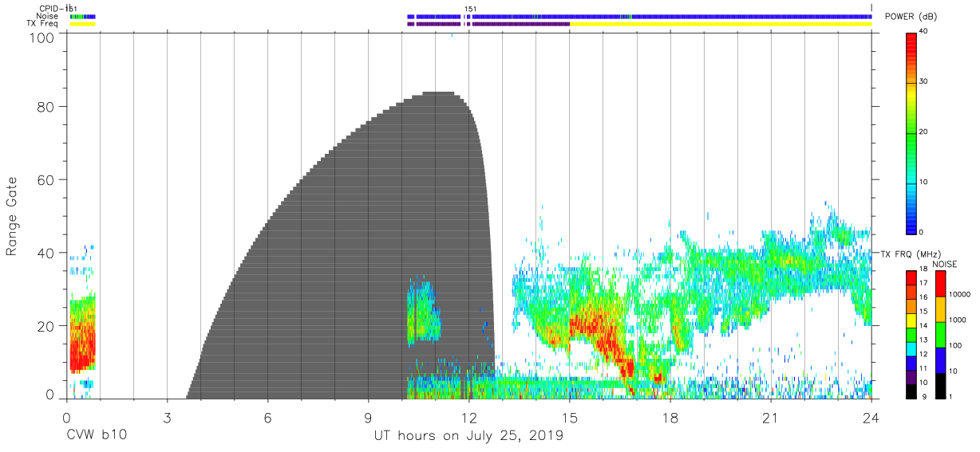The height and width of the screenshot is (452, 980).
Task: Click the noise legend '1000' label
Action: click(959, 319)
